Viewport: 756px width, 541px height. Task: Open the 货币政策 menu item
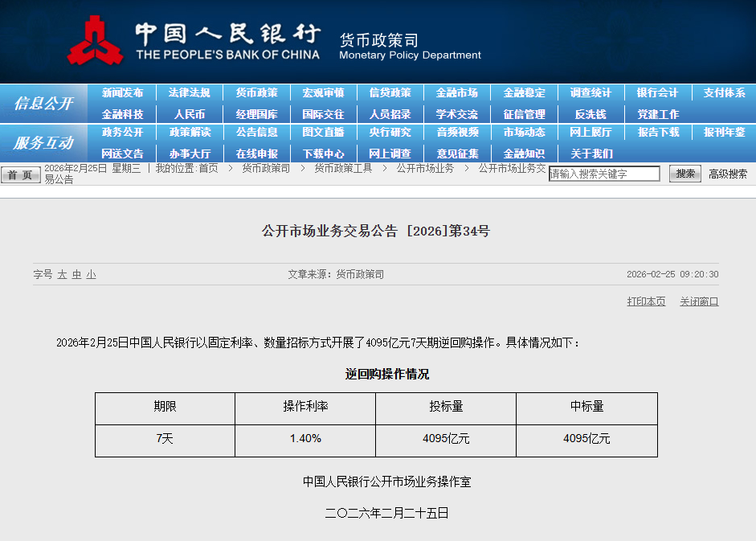(256, 93)
